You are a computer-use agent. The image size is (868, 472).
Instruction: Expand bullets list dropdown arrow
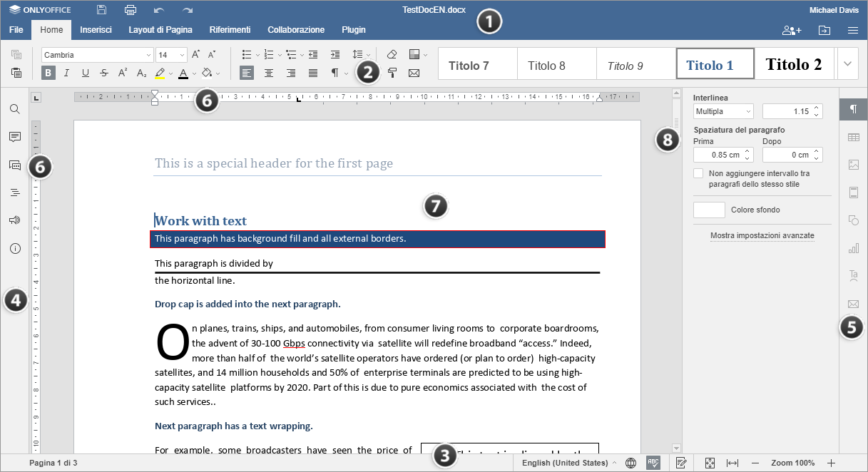[x=256, y=55]
